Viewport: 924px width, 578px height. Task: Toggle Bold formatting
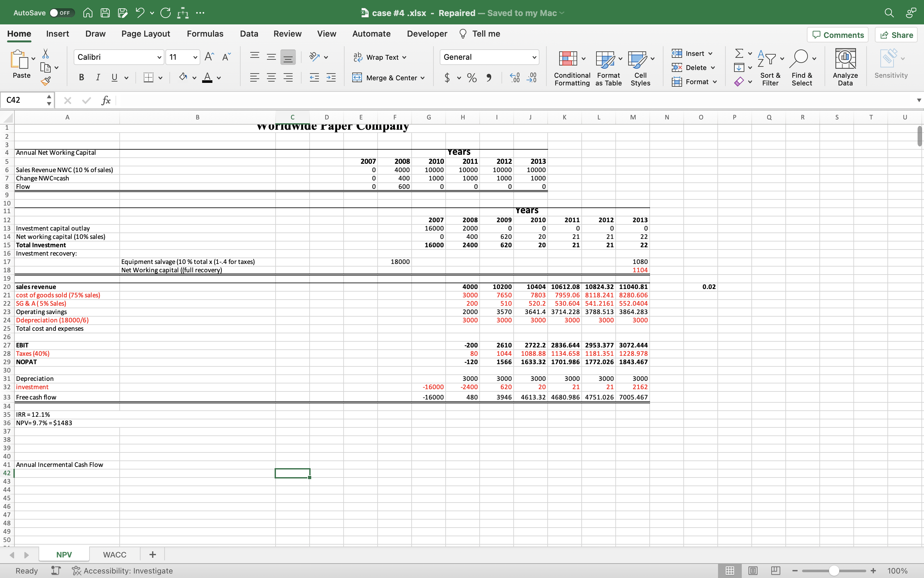(x=81, y=78)
